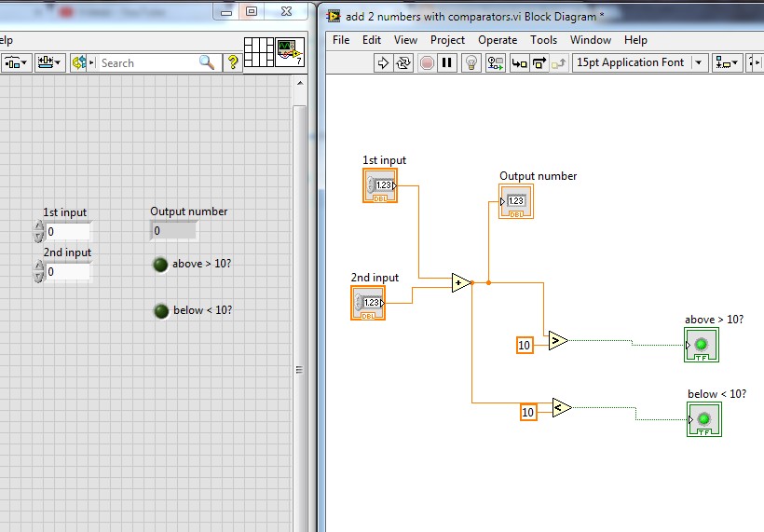Viewport: 764px width, 532px height.
Task: Select the 'above > 10?' boolean terminal
Action: coord(702,345)
